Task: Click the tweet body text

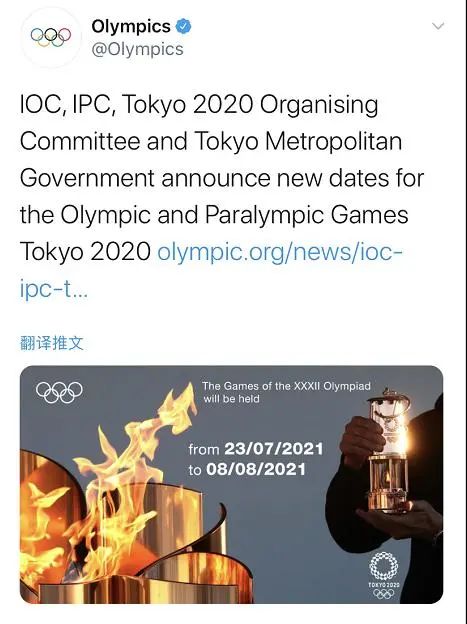Action: 222,196
